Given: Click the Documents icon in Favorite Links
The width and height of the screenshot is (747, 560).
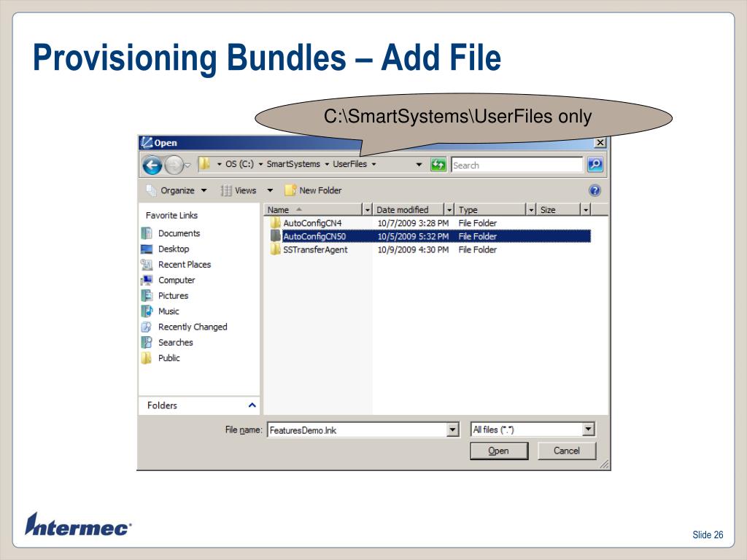Looking at the screenshot, I should point(147,233).
